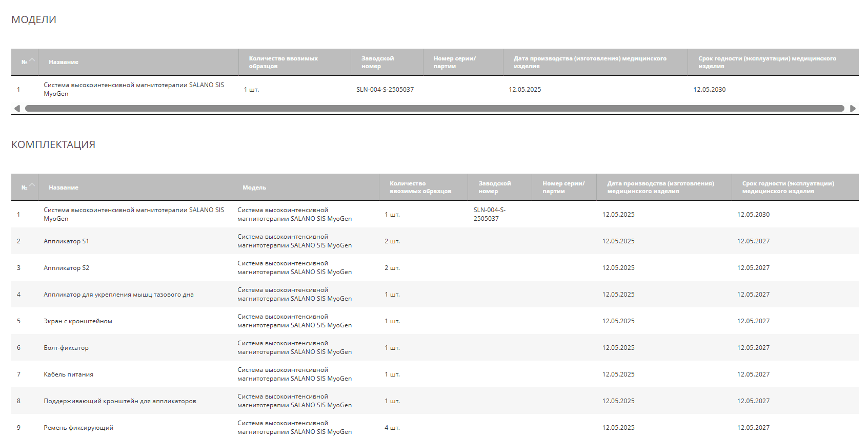Screen dimensions: 868x439
Task: Click Номер серии/партии header in Комплектация table
Action: (563, 187)
